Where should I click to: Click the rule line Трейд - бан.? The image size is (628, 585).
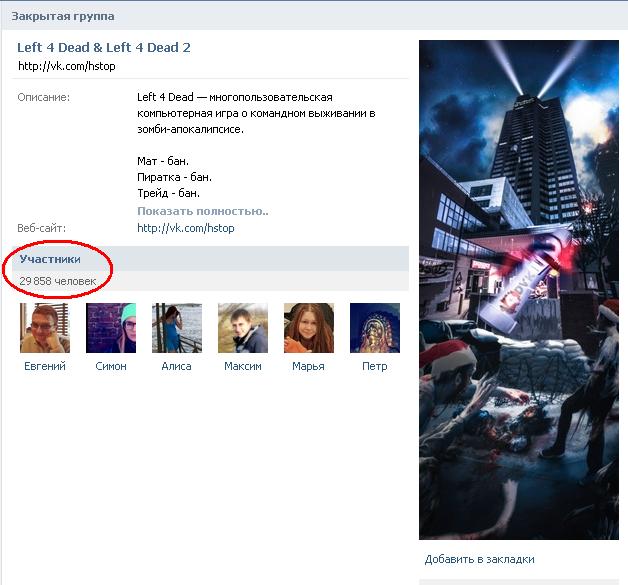tap(169, 193)
